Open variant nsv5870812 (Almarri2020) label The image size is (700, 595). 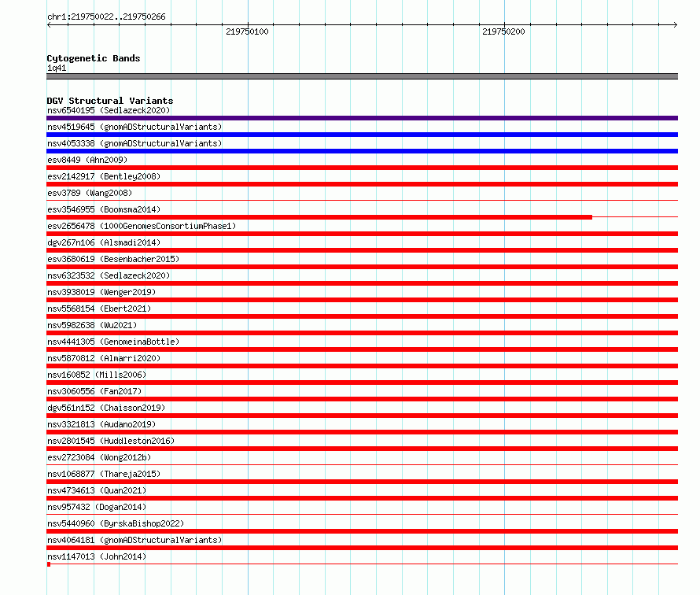point(104,358)
